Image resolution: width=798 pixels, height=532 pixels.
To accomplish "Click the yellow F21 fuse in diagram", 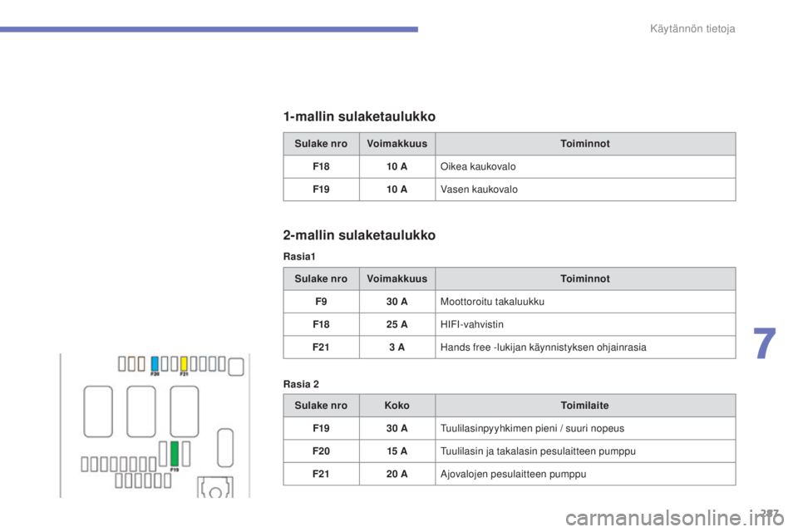I will click(184, 363).
